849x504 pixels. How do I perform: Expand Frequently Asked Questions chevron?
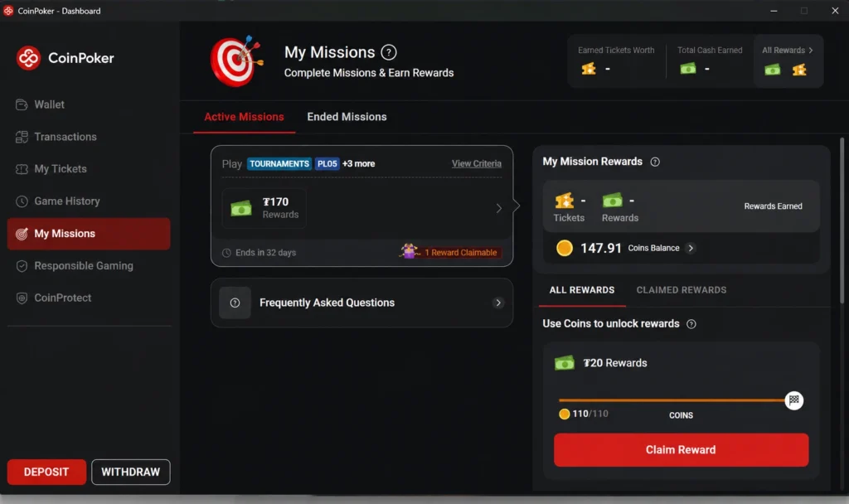[x=498, y=303]
